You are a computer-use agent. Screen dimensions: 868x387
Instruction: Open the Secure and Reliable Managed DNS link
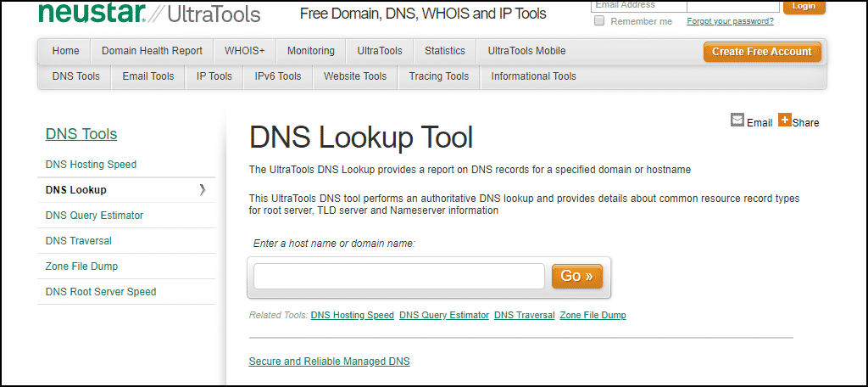pyautogui.click(x=330, y=362)
